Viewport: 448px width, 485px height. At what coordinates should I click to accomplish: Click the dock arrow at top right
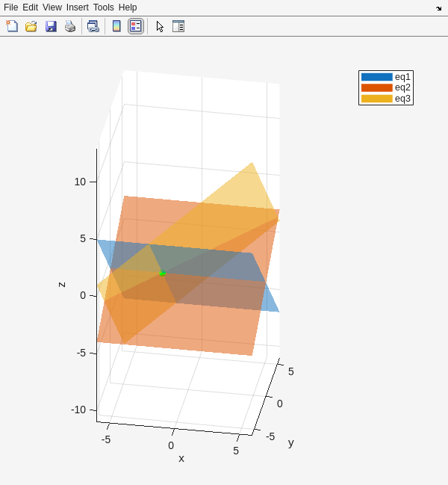[438, 8]
